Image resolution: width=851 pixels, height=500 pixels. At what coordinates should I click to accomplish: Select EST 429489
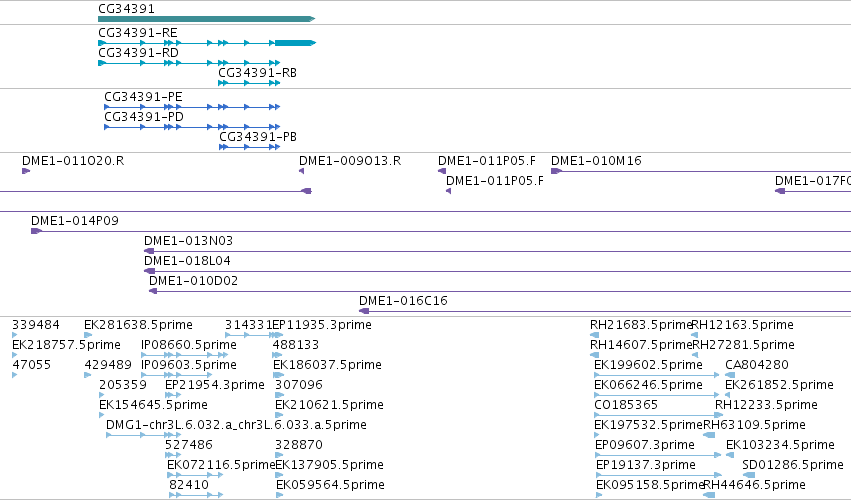[108, 365]
